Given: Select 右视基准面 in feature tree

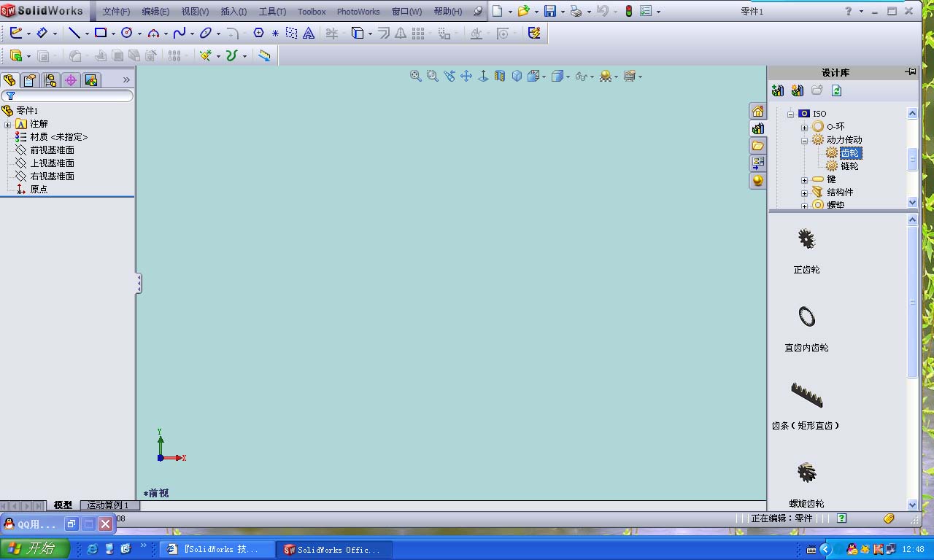Looking at the screenshot, I should (52, 176).
